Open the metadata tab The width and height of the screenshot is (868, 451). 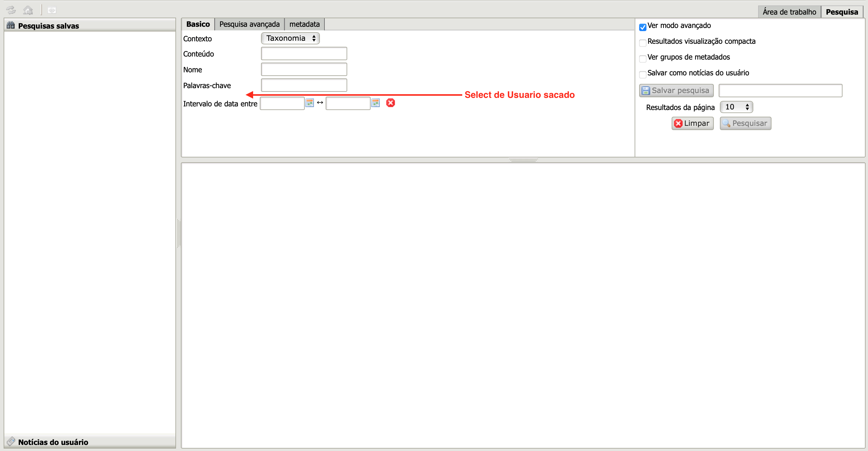(x=304, y=24)
